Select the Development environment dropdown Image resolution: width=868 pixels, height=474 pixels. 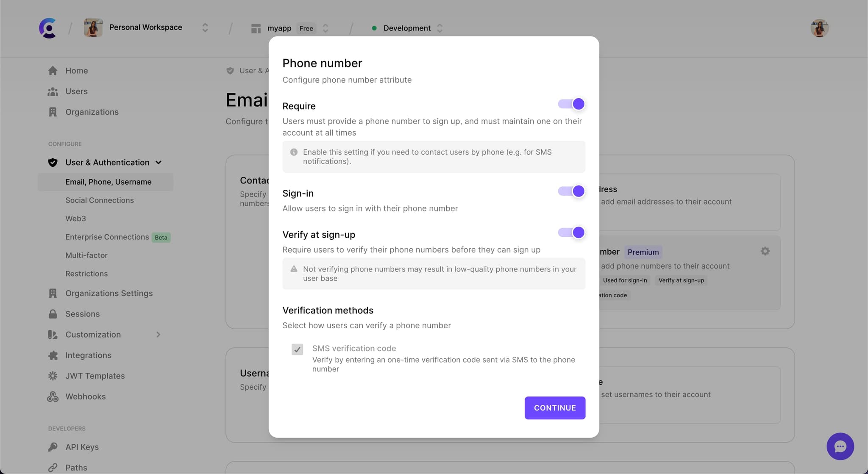coord(407,28)
